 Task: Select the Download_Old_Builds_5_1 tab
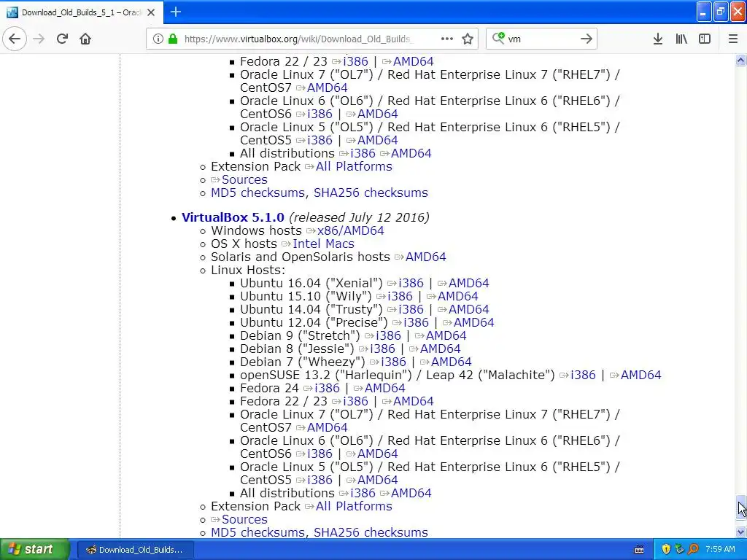(x=82, y=12)
